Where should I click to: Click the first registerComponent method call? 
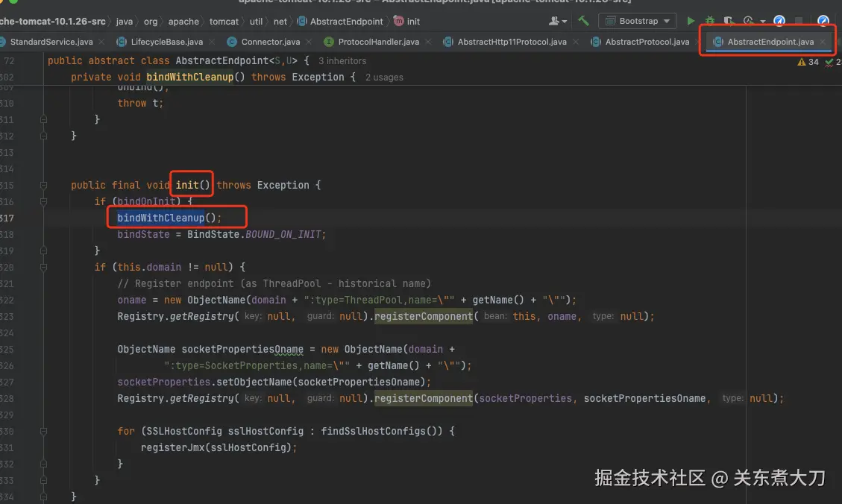(x=423, y=317)
